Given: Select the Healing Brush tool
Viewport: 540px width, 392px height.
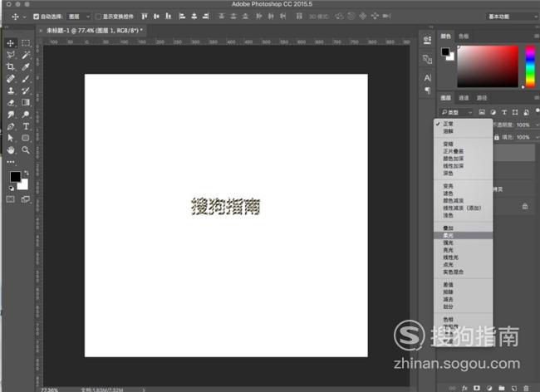Looking at the screenshot, I should tap(10, 79).
